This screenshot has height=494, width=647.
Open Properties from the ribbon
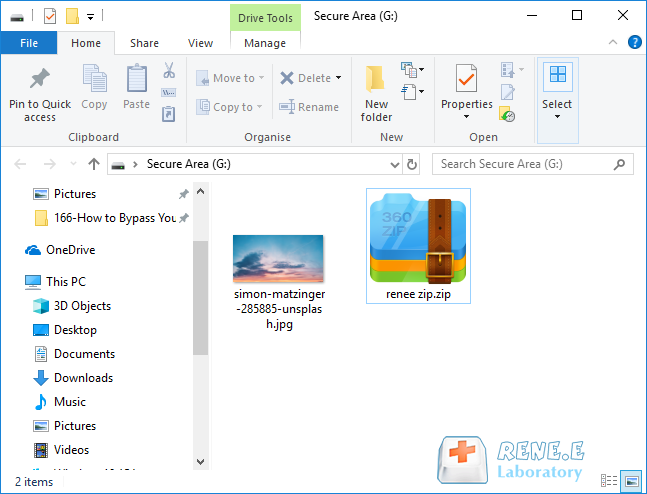pyautogui.click(x=467, y=87)
